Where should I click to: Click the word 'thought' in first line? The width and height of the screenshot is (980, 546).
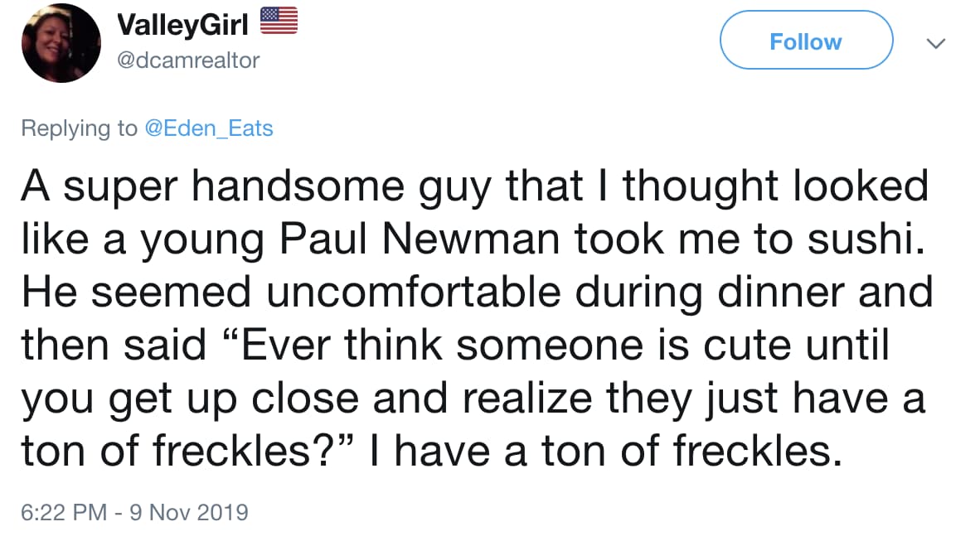[701, 187]
